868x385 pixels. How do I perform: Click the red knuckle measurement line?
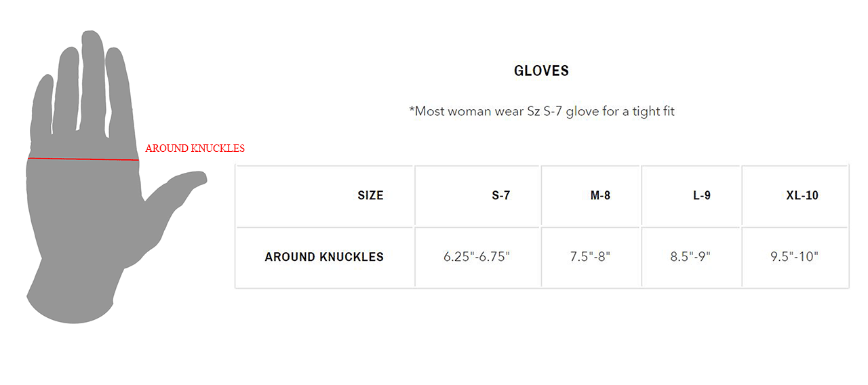[x=83, y=159]
